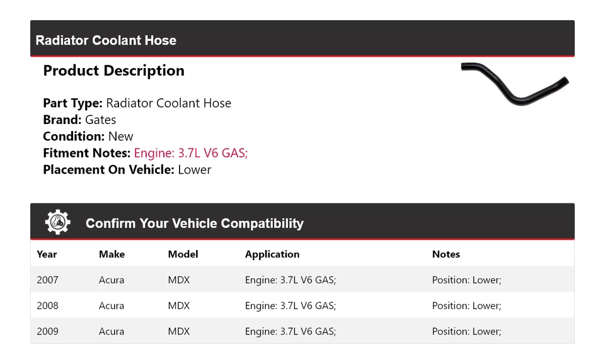Click the 2009 row Position Lower note
Image resolution: width=605 pixels, height=364 pixels.
click(466, 331)
